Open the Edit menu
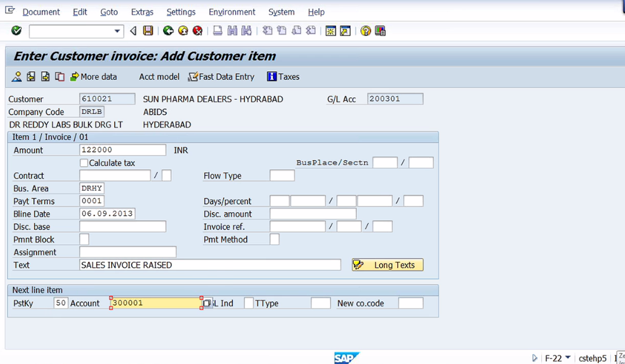 click(79, 12)
